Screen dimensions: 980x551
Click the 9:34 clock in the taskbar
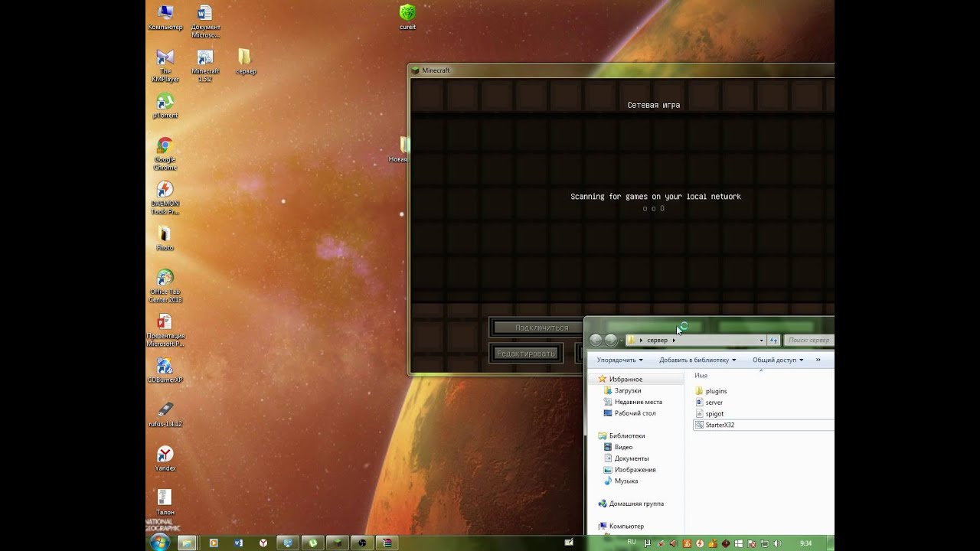coord(805,543)
